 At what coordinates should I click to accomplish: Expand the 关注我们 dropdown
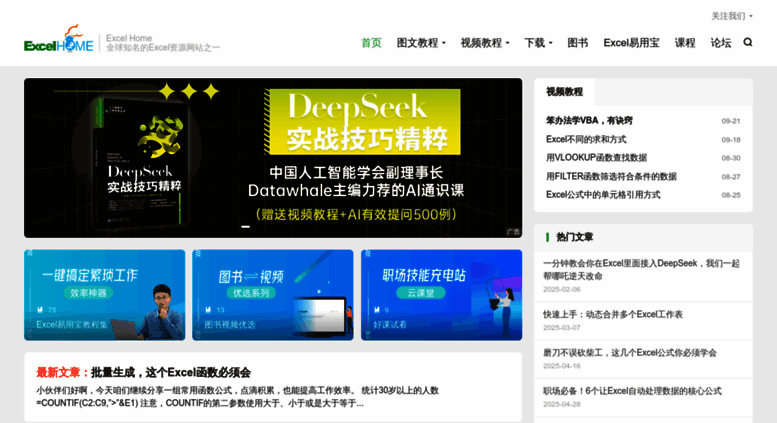click(731, 16)
